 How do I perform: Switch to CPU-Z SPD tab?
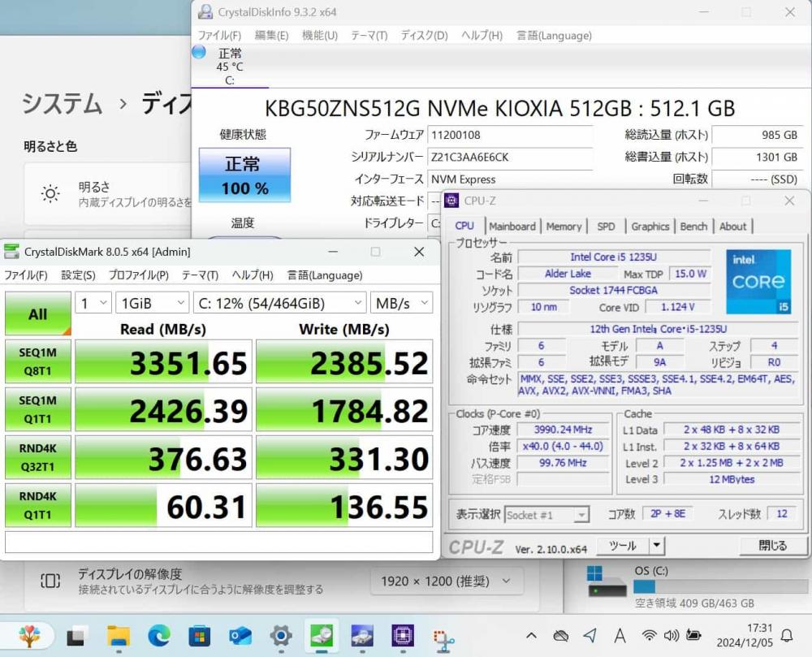click(606, 227)
